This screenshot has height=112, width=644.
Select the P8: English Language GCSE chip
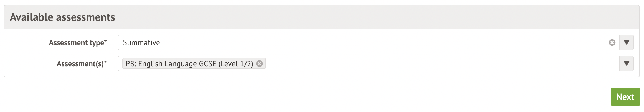189,64
